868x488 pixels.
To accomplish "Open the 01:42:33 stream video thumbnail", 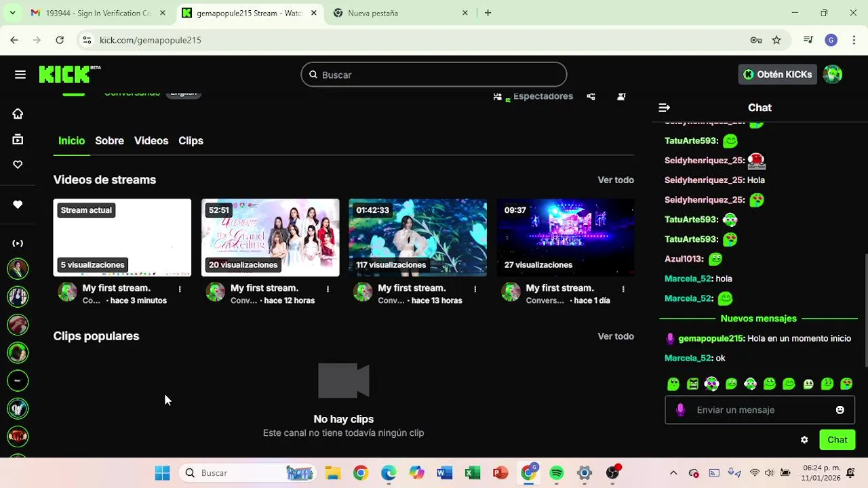I will click(418, 237).
